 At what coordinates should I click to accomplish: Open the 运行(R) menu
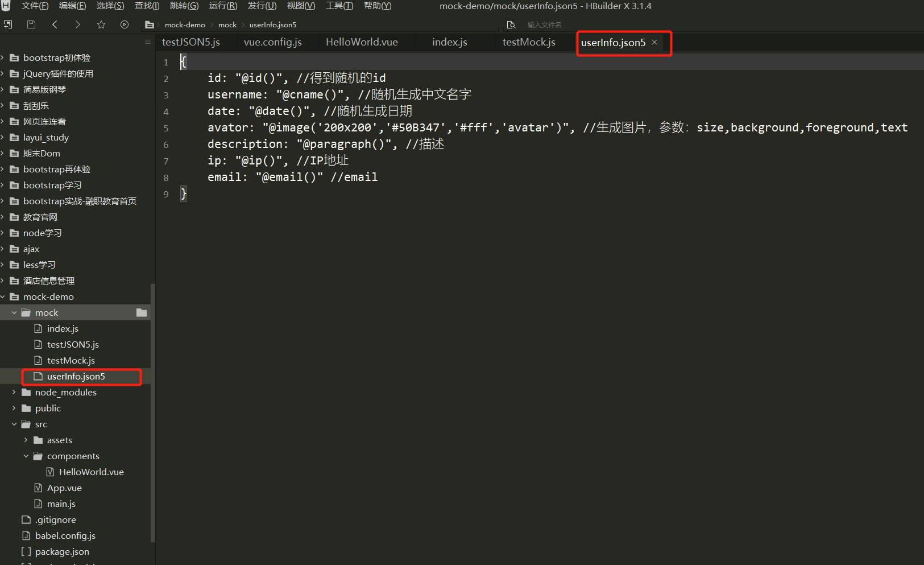pos(223,6)
